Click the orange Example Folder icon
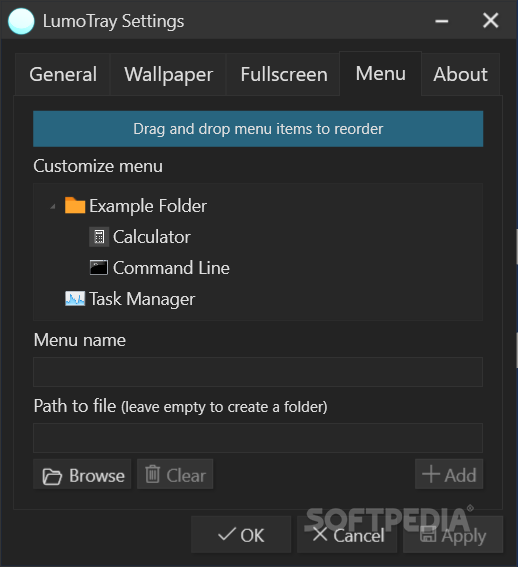The height and width of the screenshot is (567, 518). (75, 205)
